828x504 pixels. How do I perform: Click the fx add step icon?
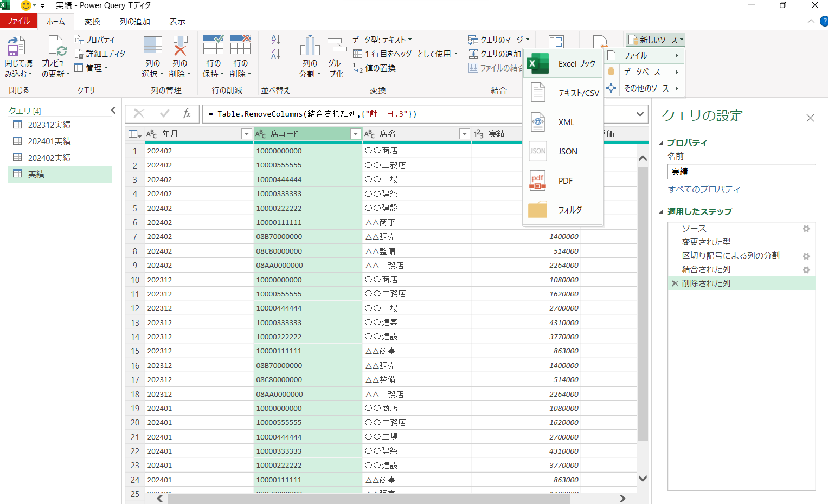[x=187, y=113]
